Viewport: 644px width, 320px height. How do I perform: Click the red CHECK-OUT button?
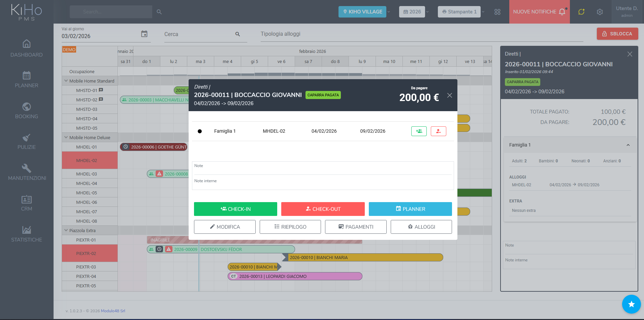tap(323, 209)
